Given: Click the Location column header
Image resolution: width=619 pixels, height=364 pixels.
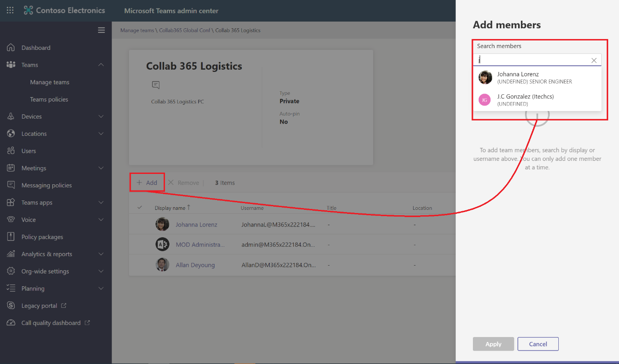Looking at the screenshot, I should pyautogui.click(x=422, y=208).
